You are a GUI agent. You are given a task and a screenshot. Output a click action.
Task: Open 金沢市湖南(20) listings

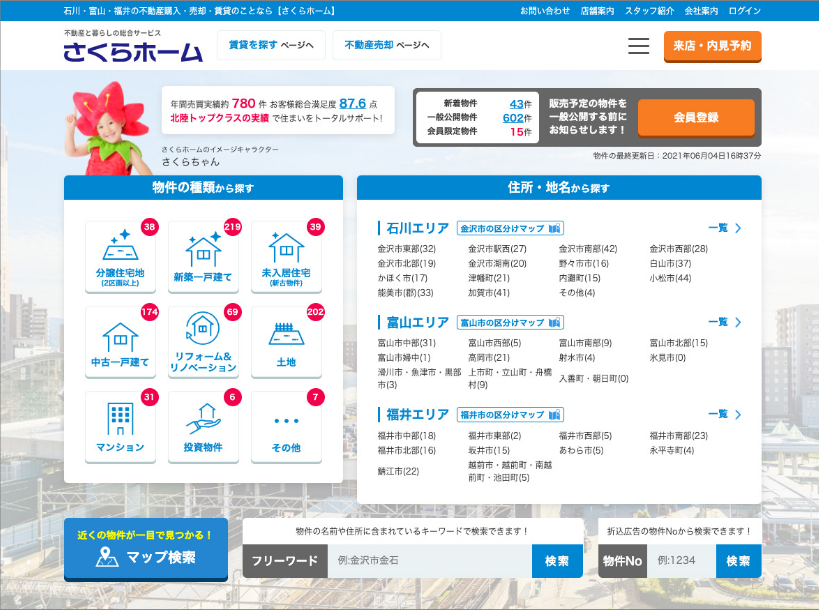[497, 264]
